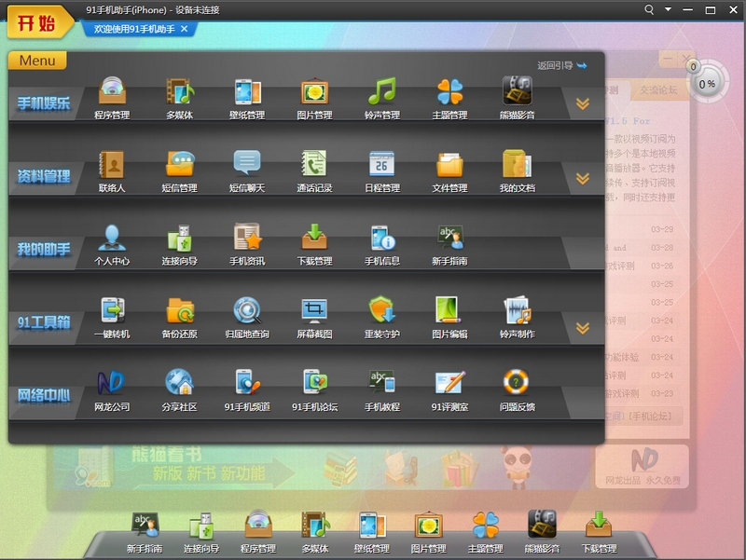Click the 0% circular progress indicator
The height and width of the screenshot is (560, 746).
click(x=708, y=83)
